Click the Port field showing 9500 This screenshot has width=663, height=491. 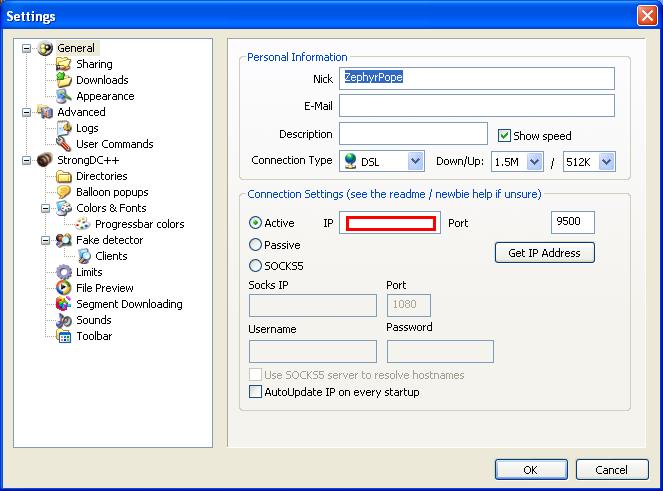573,222
